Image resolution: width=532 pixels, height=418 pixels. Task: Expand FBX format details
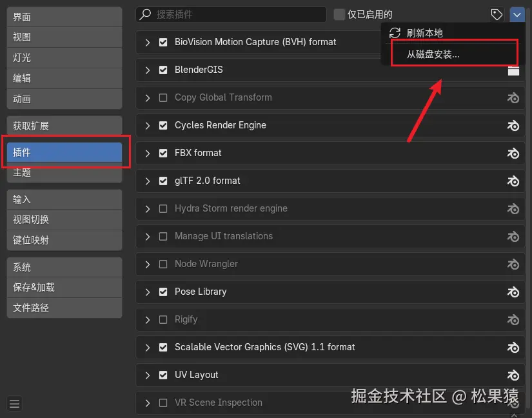147,154
